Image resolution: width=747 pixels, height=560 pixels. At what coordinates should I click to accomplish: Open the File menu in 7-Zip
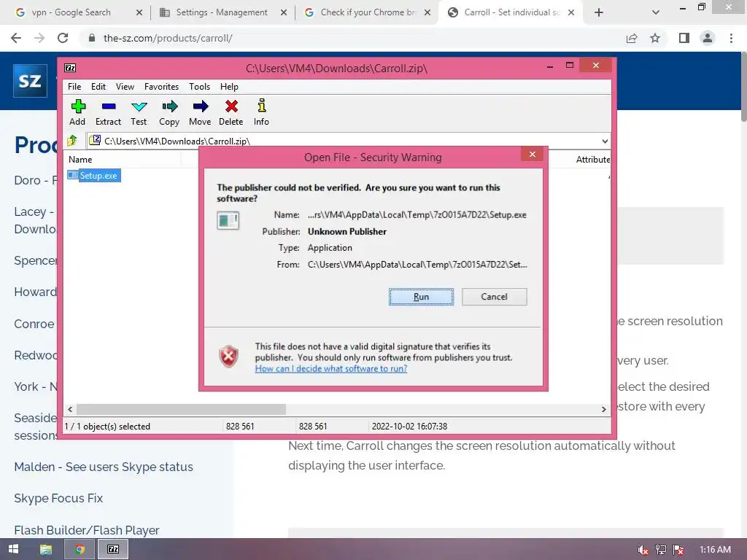74,87
